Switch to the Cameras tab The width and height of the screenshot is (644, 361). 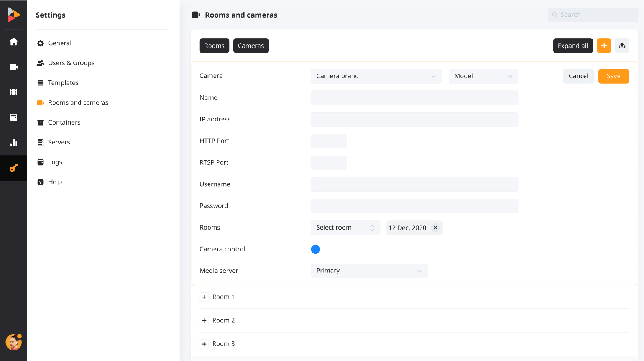coord(251,46)
